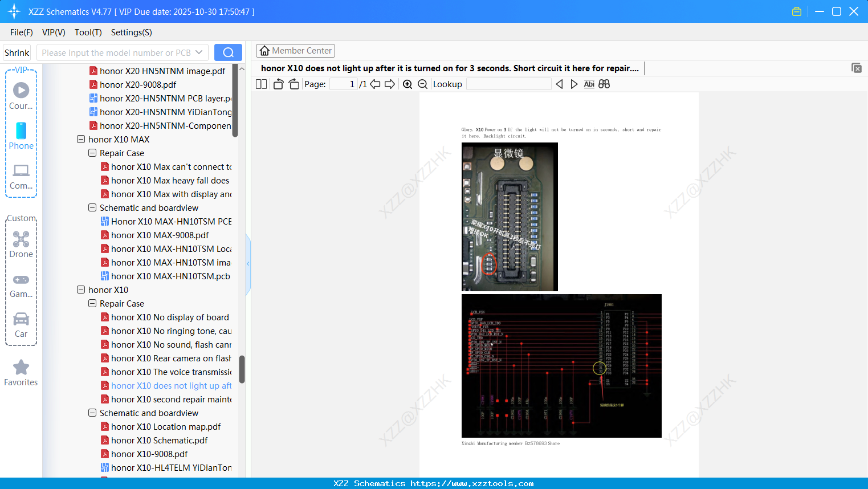The image size is (868, 489).
Task: Open honor X10-9008.pdf
Action: point(149,454)
